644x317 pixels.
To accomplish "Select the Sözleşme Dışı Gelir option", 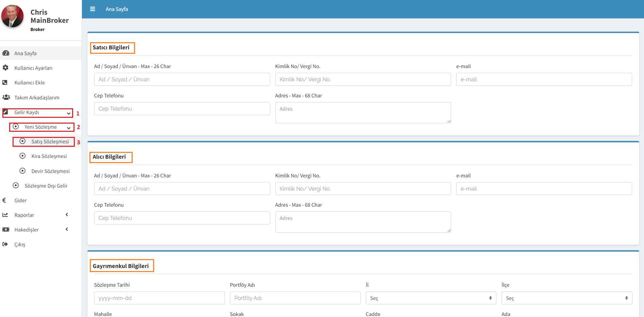I will 16,186.
